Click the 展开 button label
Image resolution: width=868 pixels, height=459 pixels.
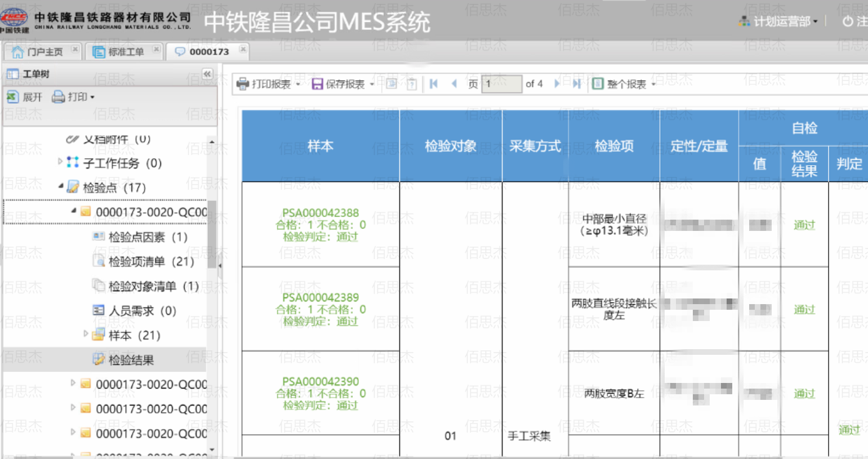coord(32,97)
